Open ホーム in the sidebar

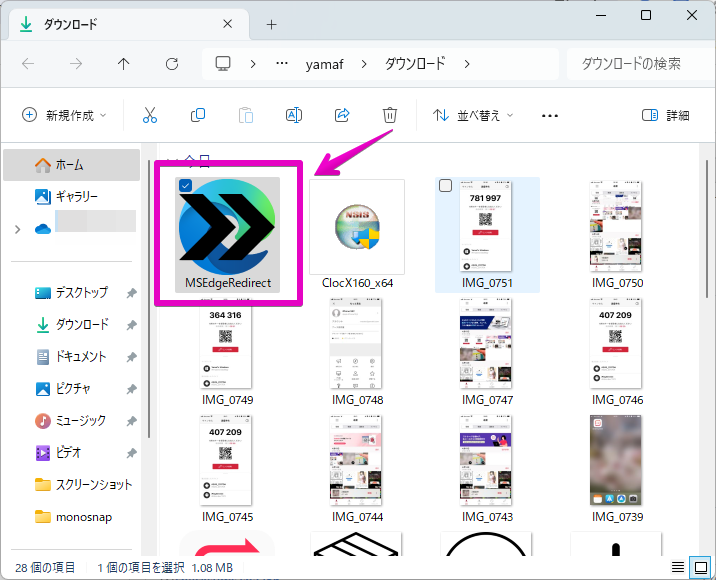tap(71, 165)
